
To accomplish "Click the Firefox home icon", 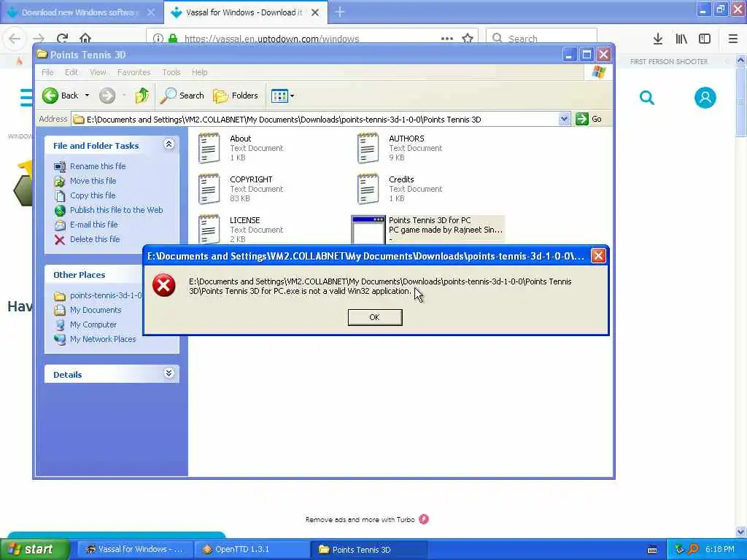I will [x=85, y=39].
